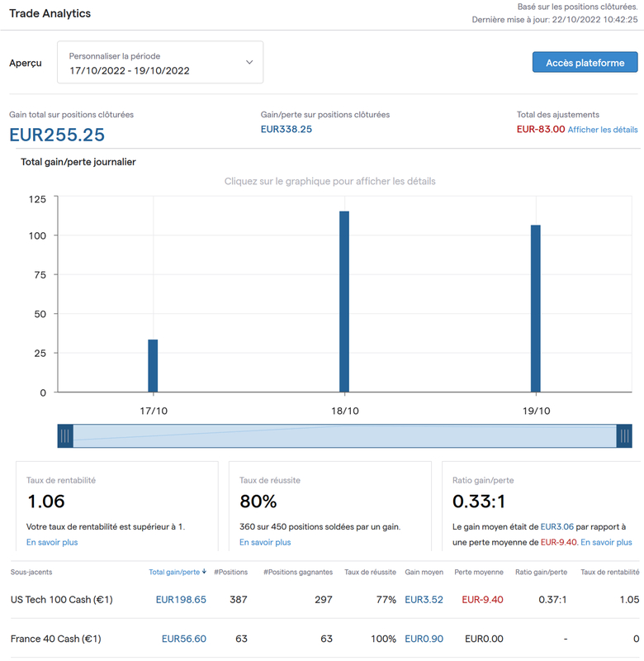Open Afficher les détails link
Screen dimensions: 644x661
603,130
